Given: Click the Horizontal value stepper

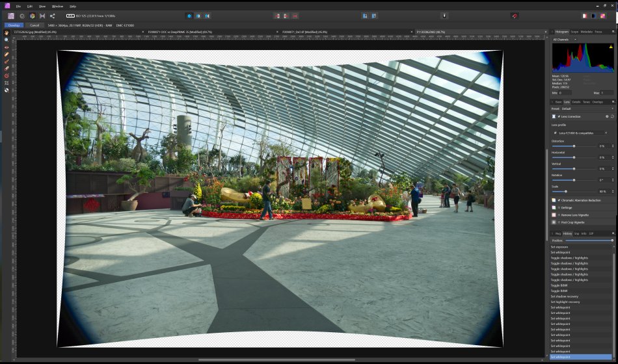Looking at the screenshot, I should tap(613, 157).
